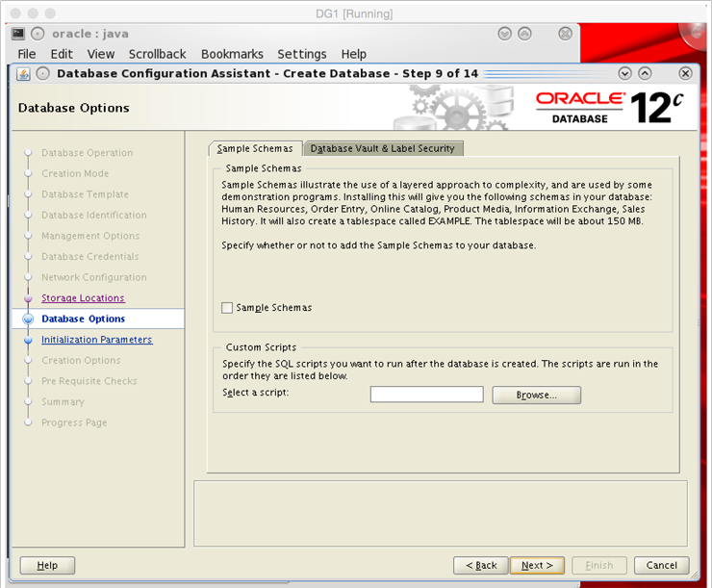Switch to the Sample Schemas tab
The height and width of the screenshot is (588, 712).
pos(255,148)
